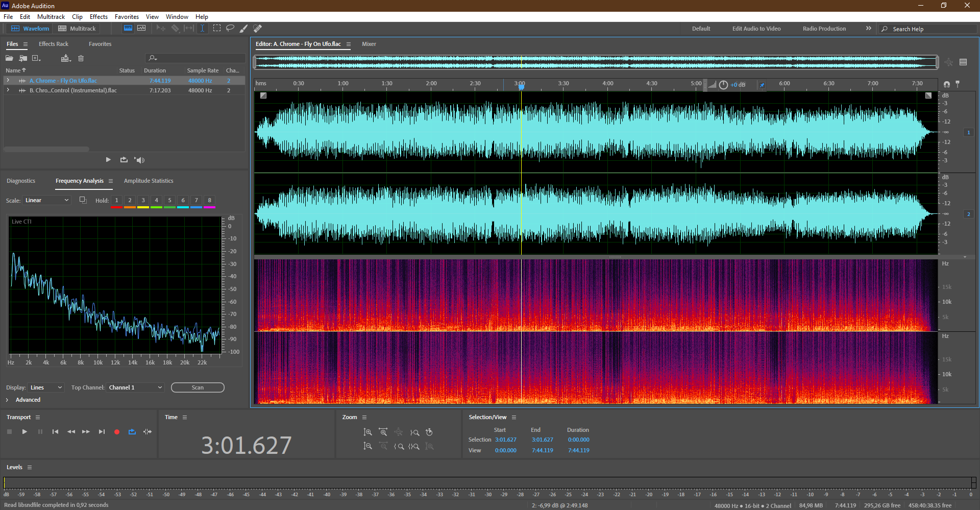Click the marker pin icon beside timeline
The image size is (980, 510).
click(958, 84)
